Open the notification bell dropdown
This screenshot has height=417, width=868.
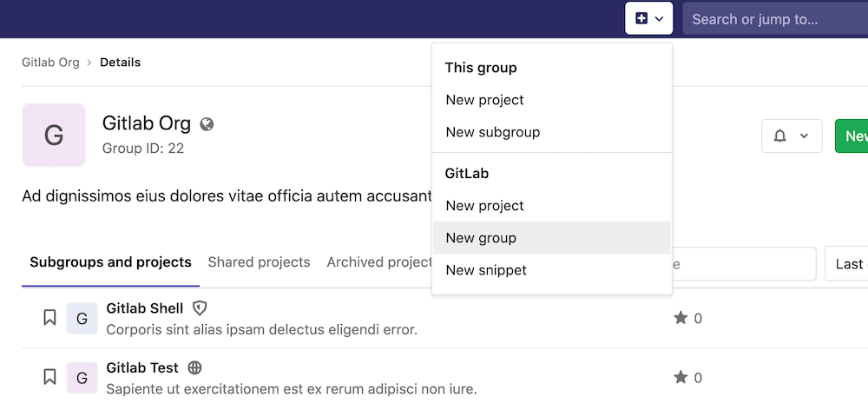(791, 136)
